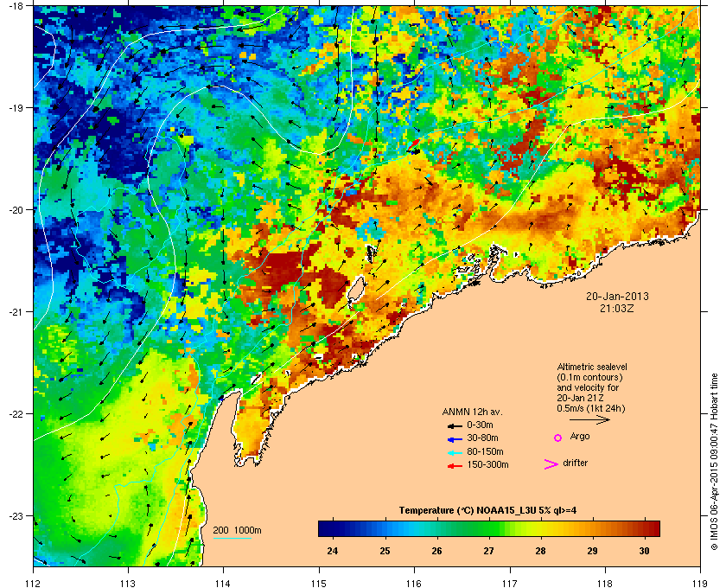Click the red ANMN current marker on the map
This screenshot has height=588, width=726.
pyautogui.click(x=413, y=144)
